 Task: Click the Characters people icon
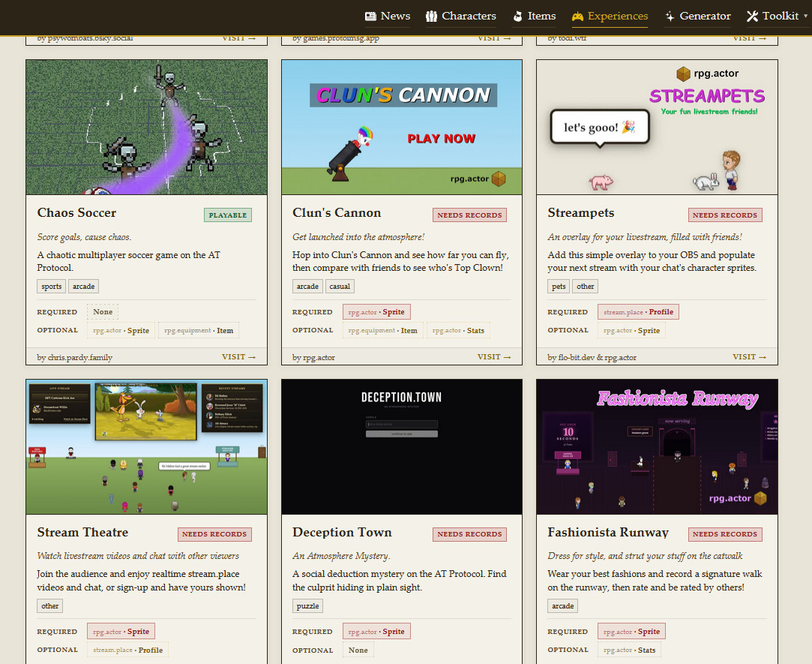[x=431, y=16]
